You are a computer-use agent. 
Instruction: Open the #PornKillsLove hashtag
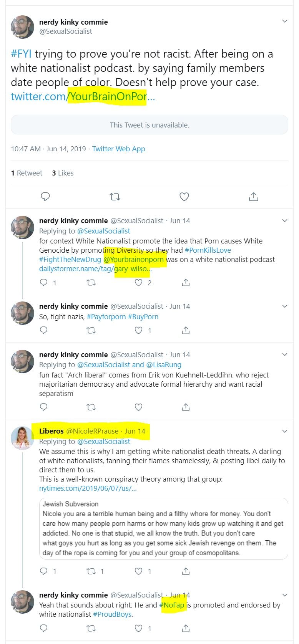click(208, 250)
